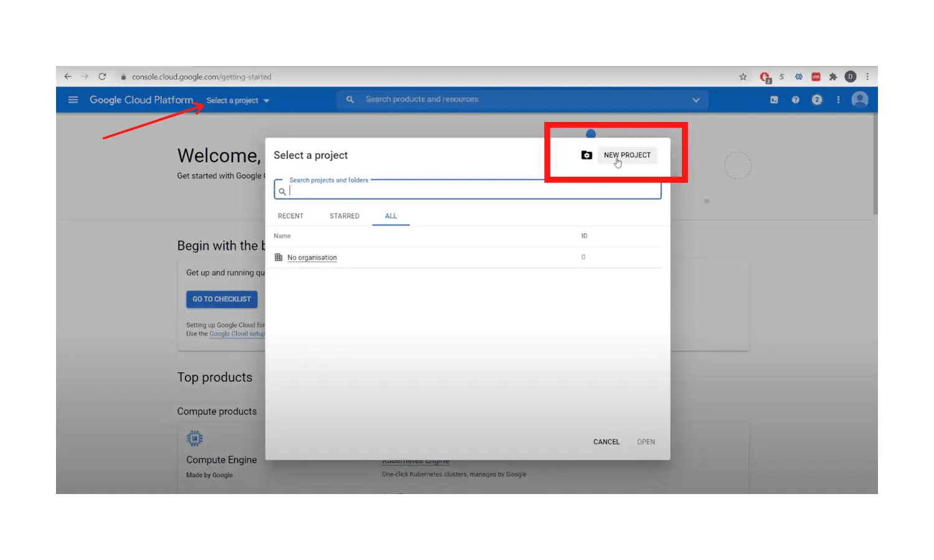Focus the Search projects and folders field
Image resolution: width=934 pixels, height=560 pixels.
coord(472,191)
